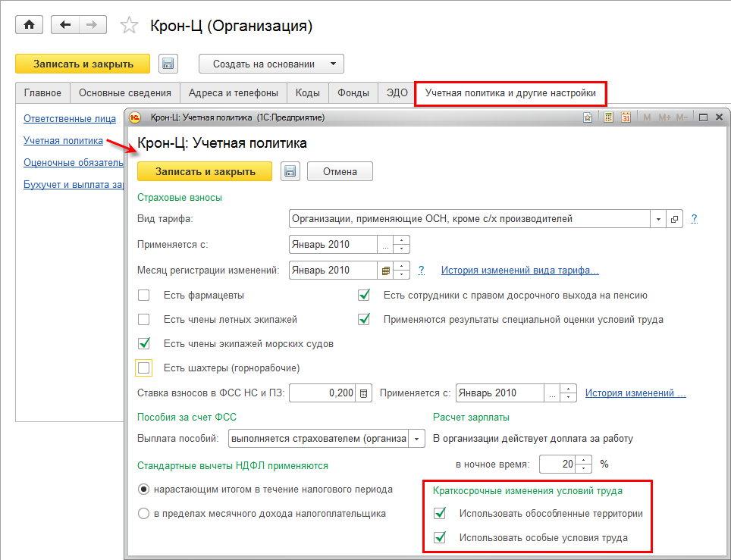Viewport: 731px width, 560px height.
Task: Open the calculator in the dialog title bar
Action: coord(608,117)
